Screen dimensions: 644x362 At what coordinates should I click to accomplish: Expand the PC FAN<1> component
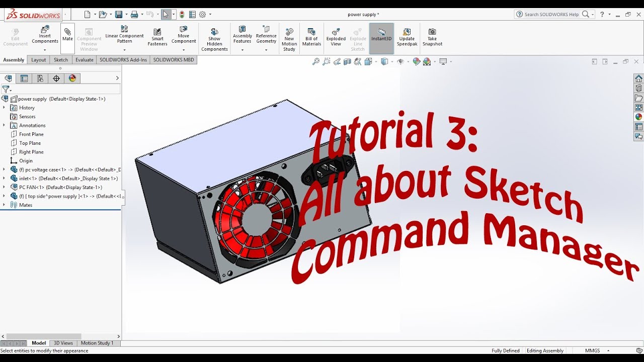pos(4,187)
